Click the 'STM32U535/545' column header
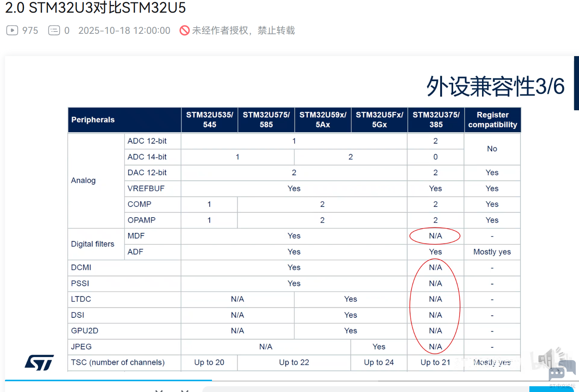The width and height of the screenshot is (579, 392). [210, 120]
